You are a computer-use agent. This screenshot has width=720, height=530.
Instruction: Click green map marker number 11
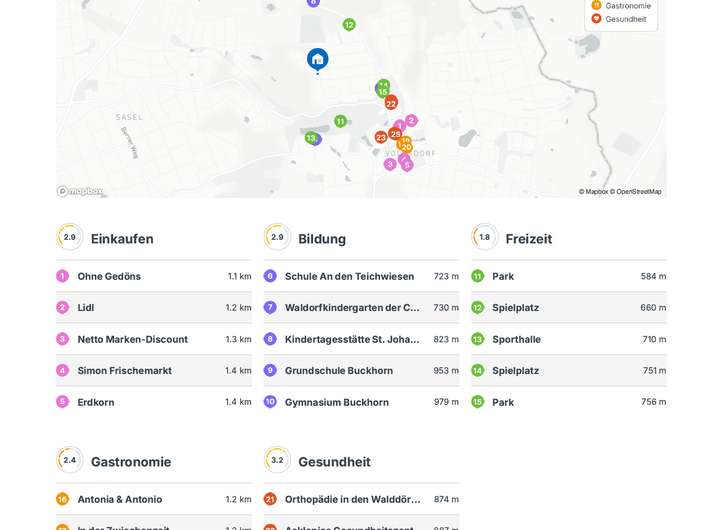click(x=340, y=121)
